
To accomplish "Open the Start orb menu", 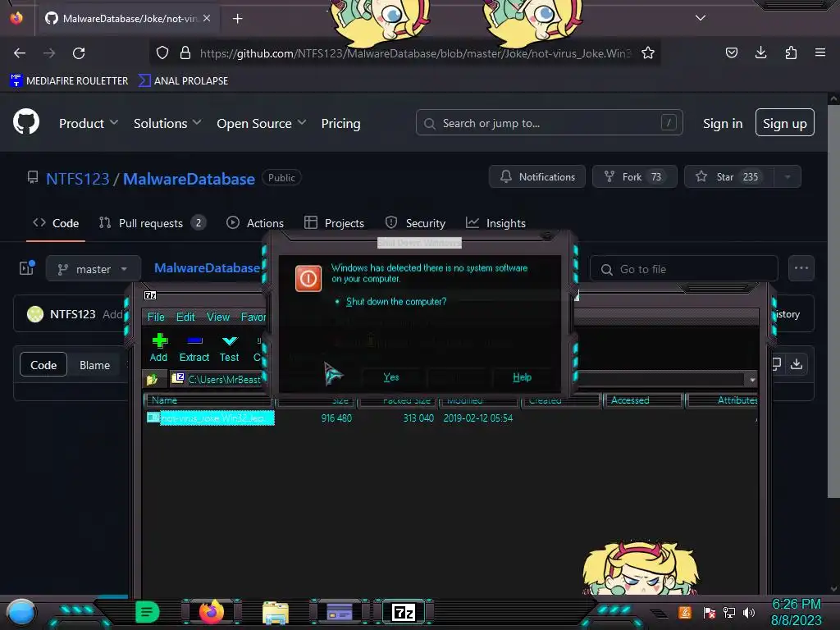I will 21,612.
